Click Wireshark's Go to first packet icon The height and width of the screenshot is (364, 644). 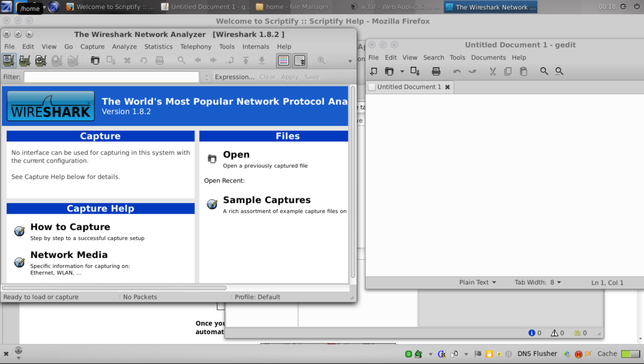[246, 61]
